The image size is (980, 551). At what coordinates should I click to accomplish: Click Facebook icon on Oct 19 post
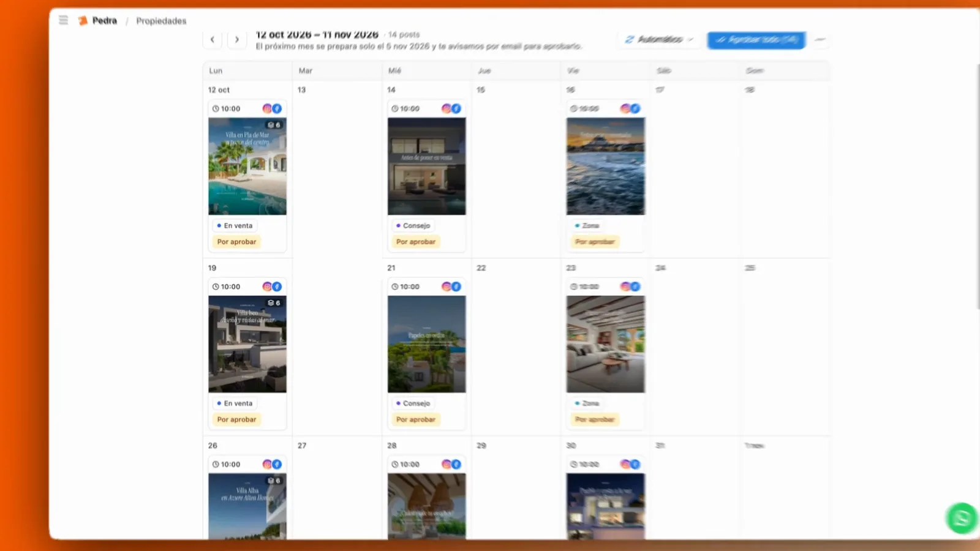tap(277, 287)
